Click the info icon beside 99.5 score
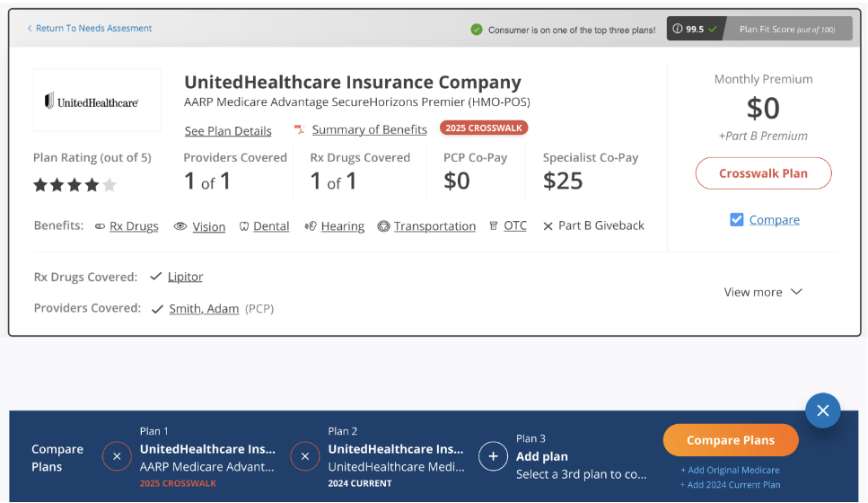The height and width of the screenshot is (503, 868). tap(677, 29)
